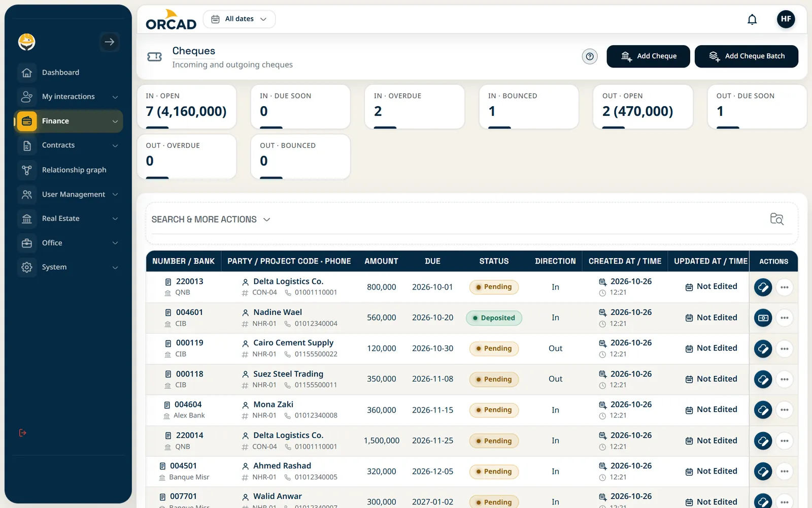Screen dimensions: 812x508
Task: Open more options for cheque 004604
Action: (x=785, y=410)
